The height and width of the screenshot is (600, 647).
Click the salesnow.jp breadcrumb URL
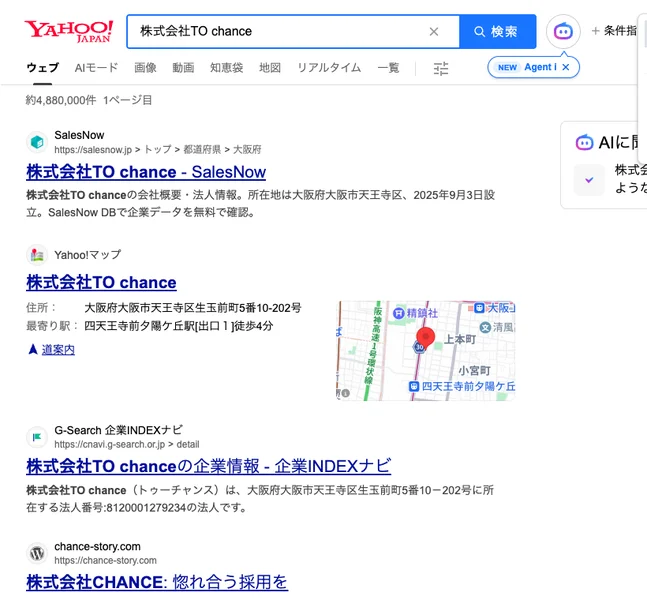[158, 149]
